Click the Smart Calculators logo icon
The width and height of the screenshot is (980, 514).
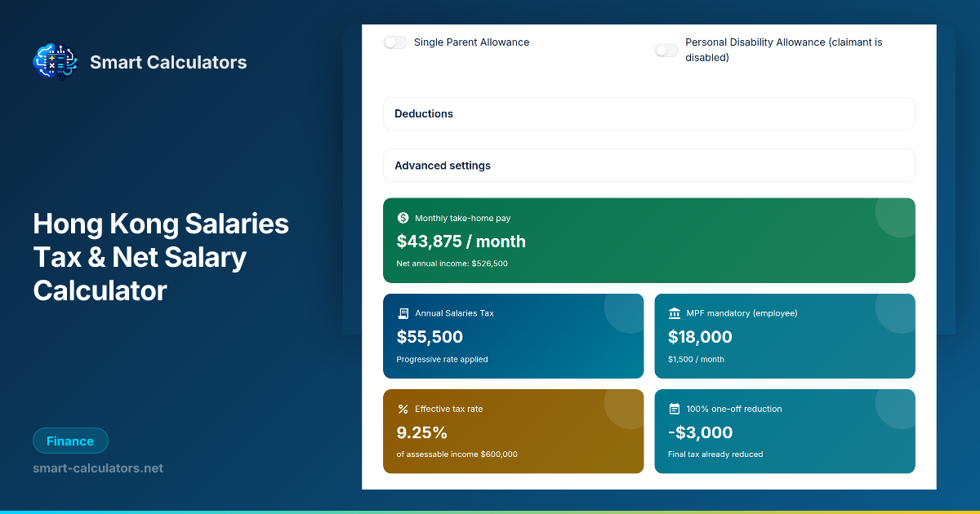(55, 61)
